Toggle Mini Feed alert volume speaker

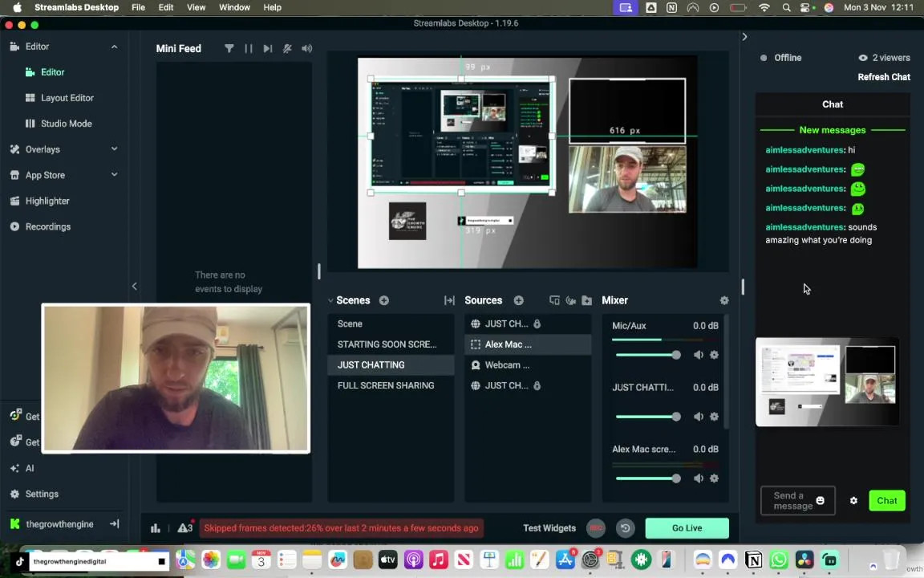[x=307, y=48]
